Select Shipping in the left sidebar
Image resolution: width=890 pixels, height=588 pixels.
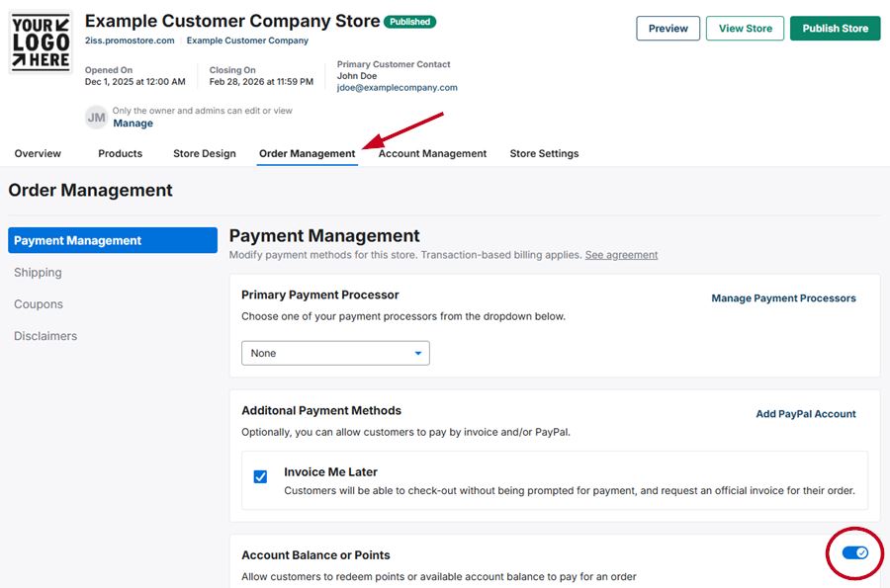tap(38, 273)
